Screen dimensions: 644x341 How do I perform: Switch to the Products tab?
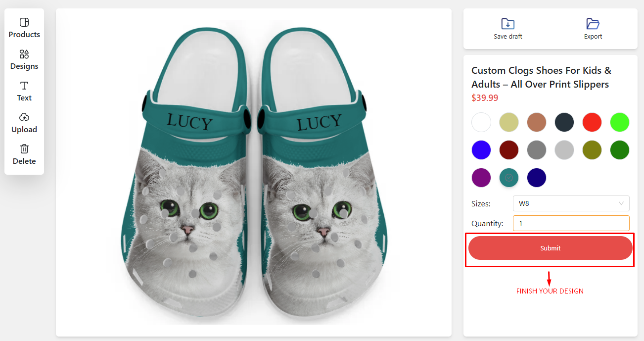click(24, 27)
